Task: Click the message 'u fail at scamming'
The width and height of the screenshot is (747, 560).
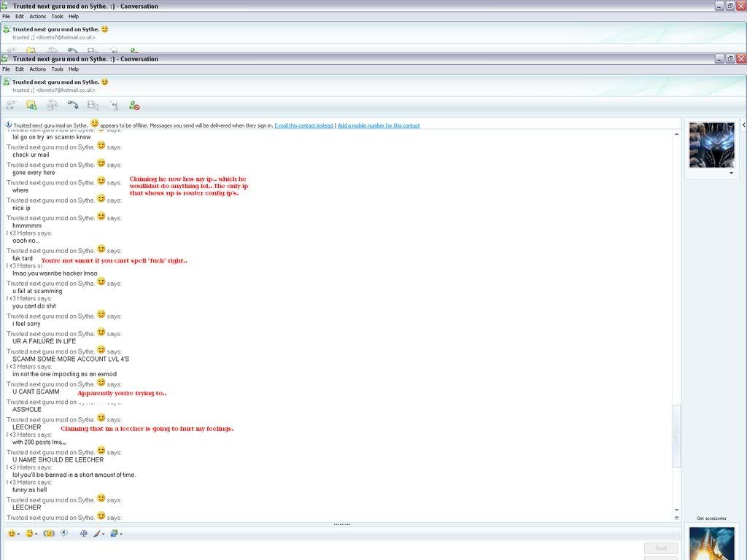Action: point(37,291)
